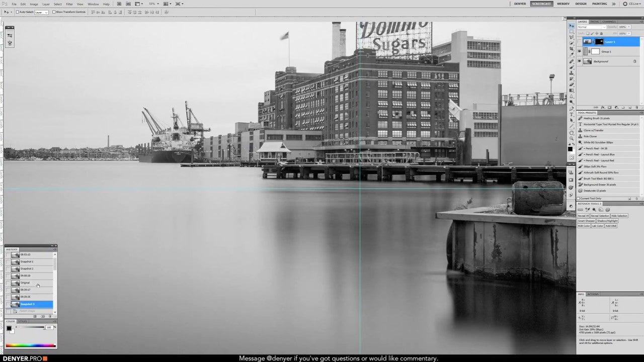Click the Smart Sharpen button
Screen dimensions: 644x362
tap(586, 221)
